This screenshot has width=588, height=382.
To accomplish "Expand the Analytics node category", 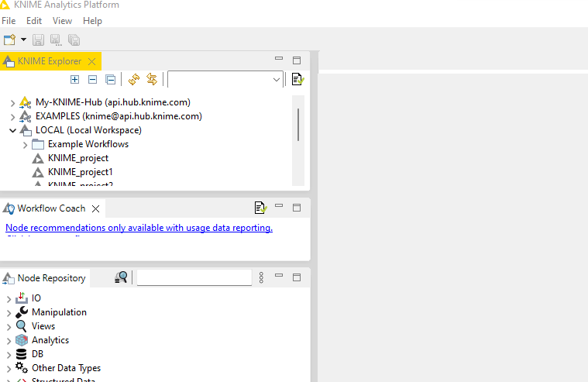I will [9, 341].
